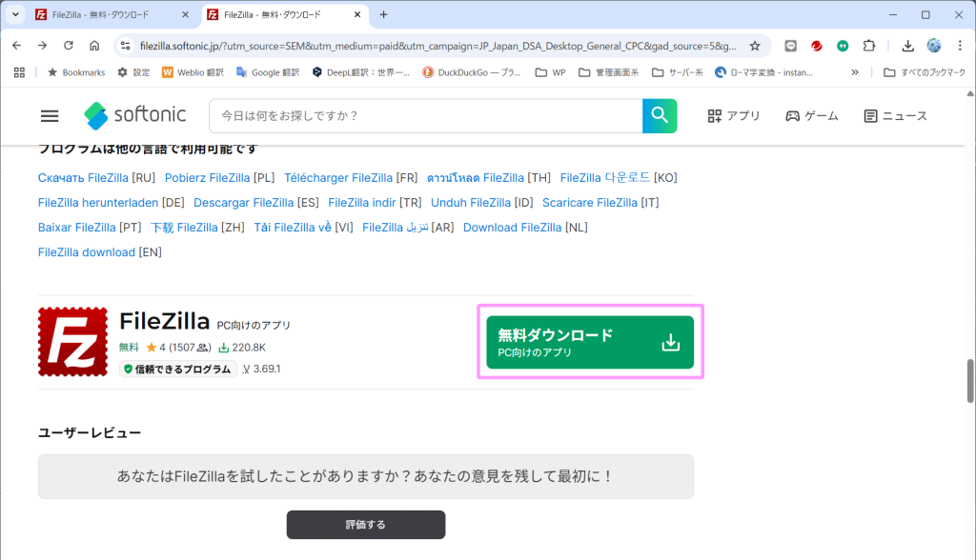Image resolution: width=976 pixels, height=560 pixels.
Task: Open the extensions puzzle icon
Action: pyautogui.click(x=869, y=46)
